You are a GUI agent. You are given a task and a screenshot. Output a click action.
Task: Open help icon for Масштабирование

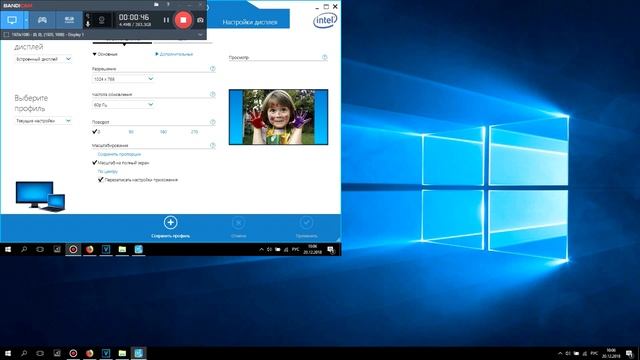[x=213, y=145]
